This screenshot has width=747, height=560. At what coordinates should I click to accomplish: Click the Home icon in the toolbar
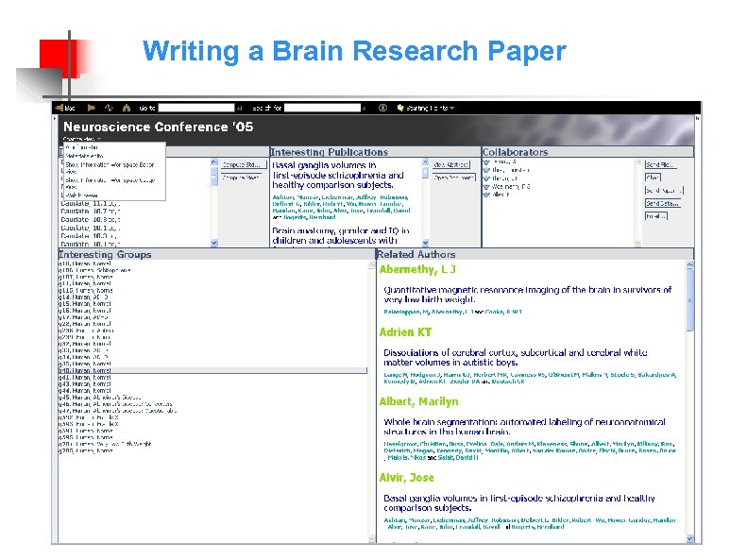click(127, 108)
